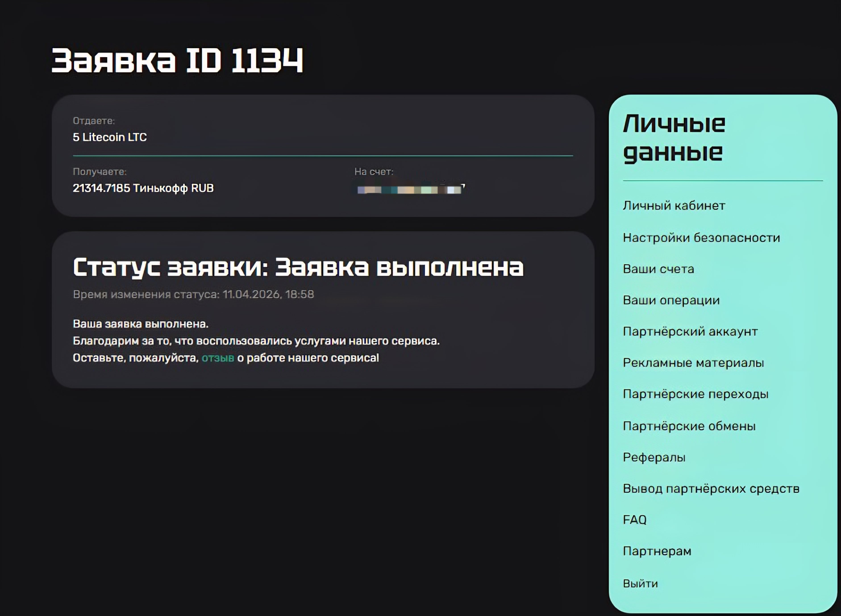Click the Ваша заявка выполнена. line
This screenshot has height=616, width=841.
pos(141,324)
